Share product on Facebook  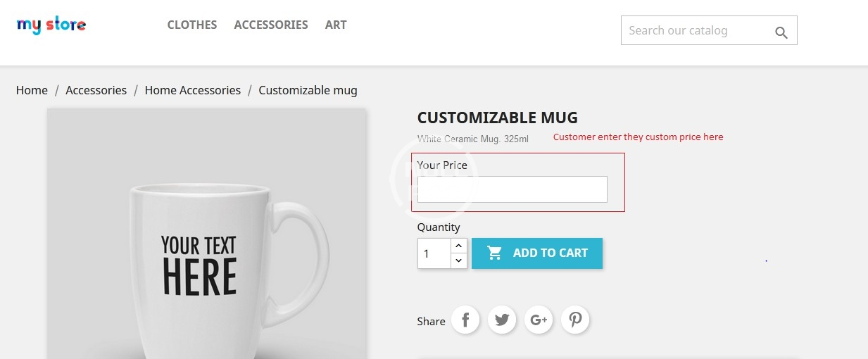[465, 320]
